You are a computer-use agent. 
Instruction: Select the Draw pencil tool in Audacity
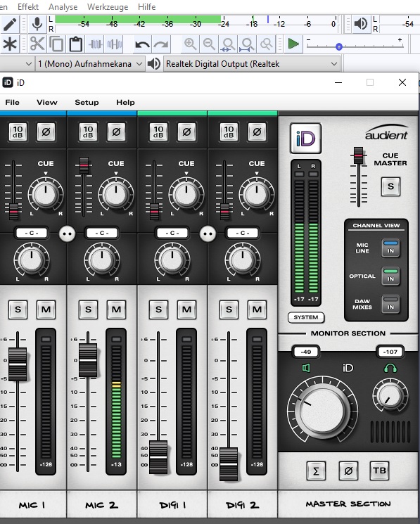[x=10, y=24]
